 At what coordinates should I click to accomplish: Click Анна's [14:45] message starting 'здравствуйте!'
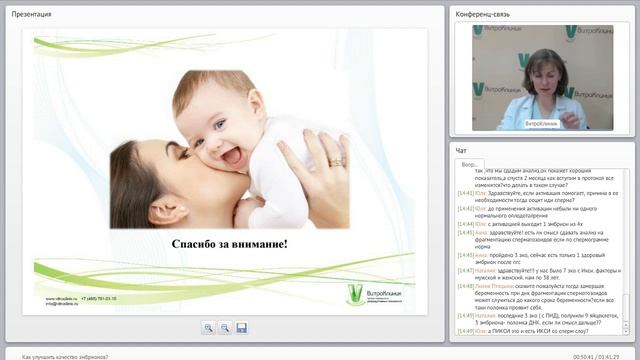pyautogui.click(x=533, y=240)
